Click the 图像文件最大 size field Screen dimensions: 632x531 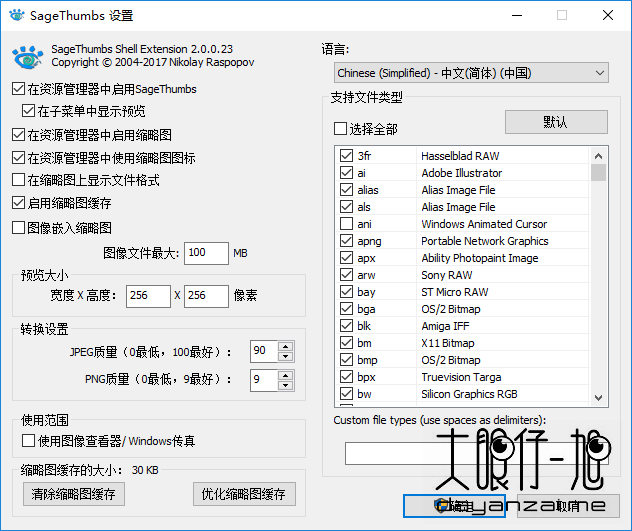(206, 253)
